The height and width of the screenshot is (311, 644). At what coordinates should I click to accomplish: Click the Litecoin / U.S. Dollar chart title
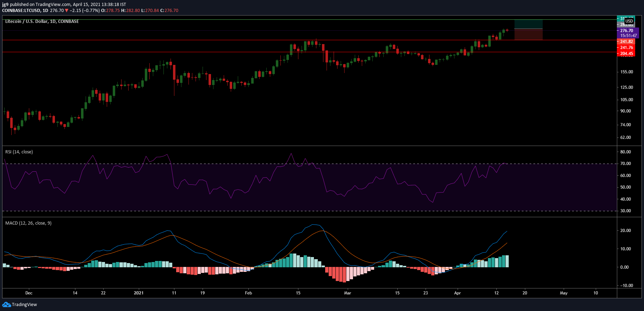pos(42,22)
